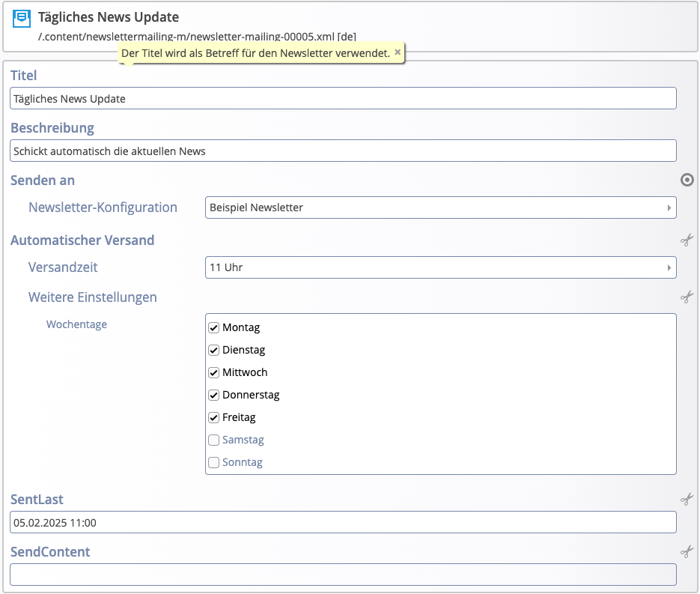This screenshot has width=700, height=594.
Task: Enable the Samstag checkbox
Action: pos(213,440)
